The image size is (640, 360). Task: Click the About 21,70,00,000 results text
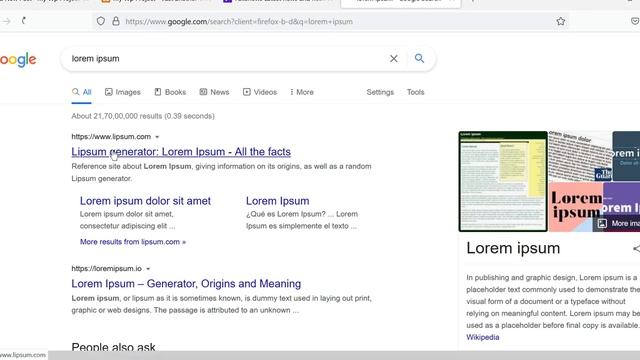tap(143, 116)
